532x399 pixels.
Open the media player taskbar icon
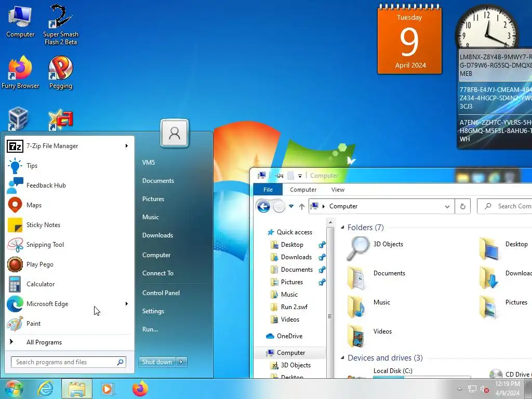108,389
